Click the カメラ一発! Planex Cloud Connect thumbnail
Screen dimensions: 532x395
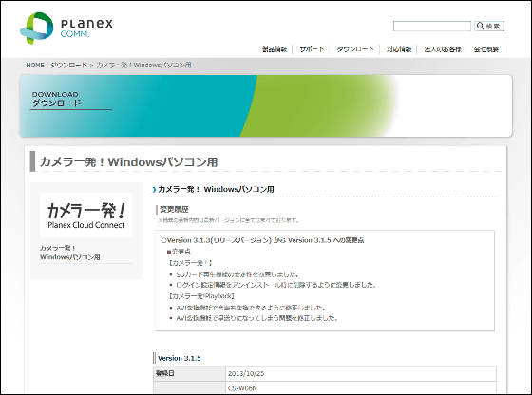coord(86,216)
